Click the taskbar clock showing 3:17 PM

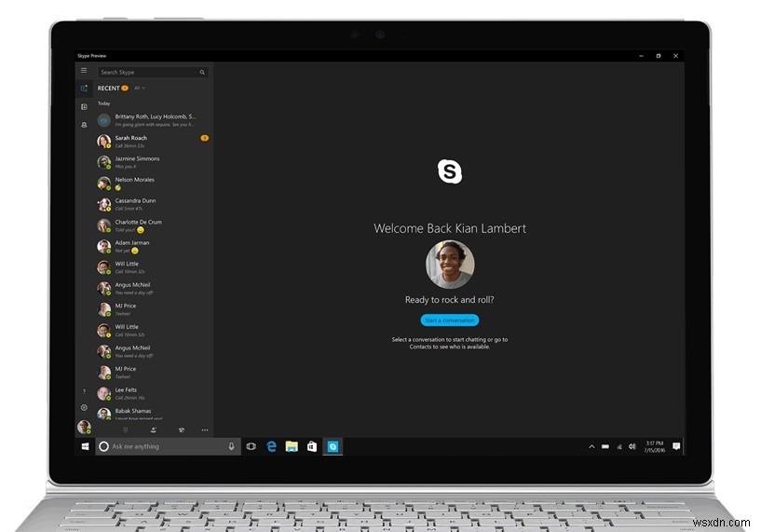click(654, 446)
